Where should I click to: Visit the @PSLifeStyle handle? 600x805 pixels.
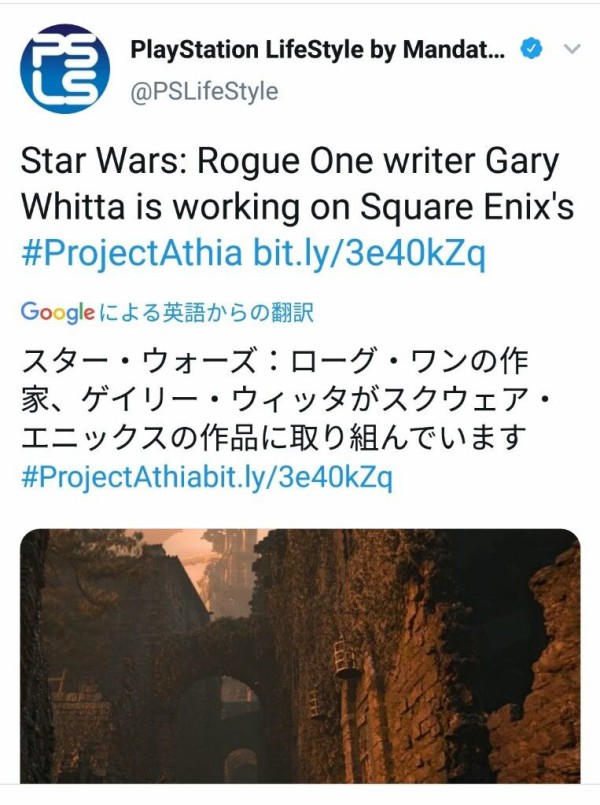(x=205, y=92)
